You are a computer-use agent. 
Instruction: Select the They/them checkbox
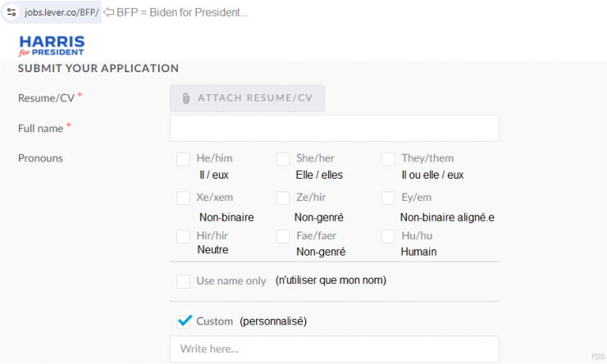pos(388,158)
